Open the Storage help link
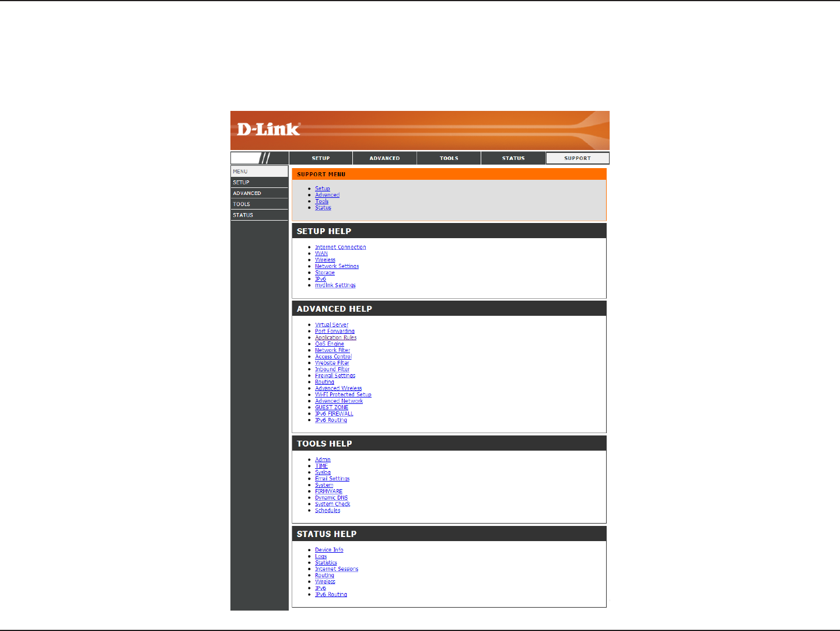Screen dimensions: 840x631 tap(325, 273)
